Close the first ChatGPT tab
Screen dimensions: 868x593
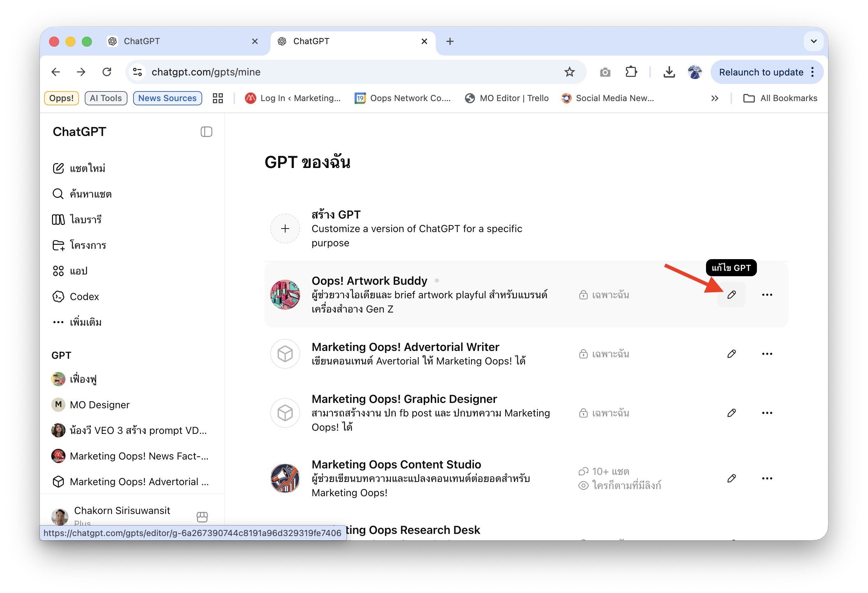(x=255, y=41)
